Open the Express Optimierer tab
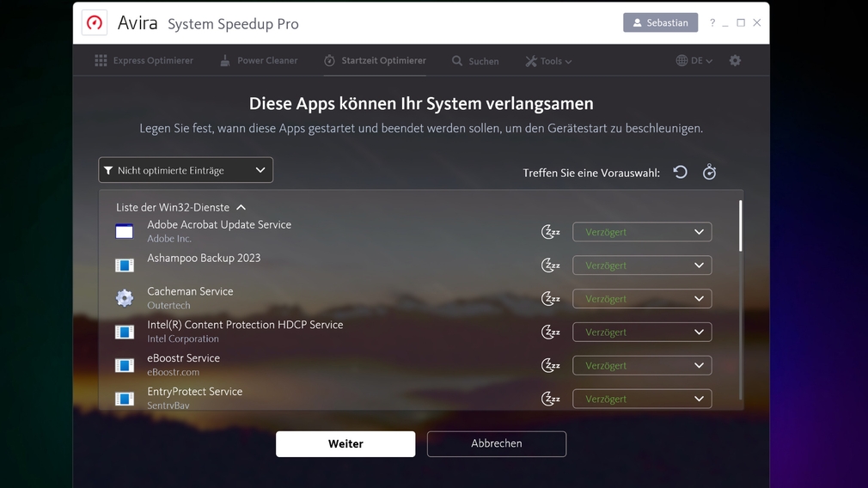Viewport: 868px width, 488px height. pyautogui.click(x=144, y=61)
